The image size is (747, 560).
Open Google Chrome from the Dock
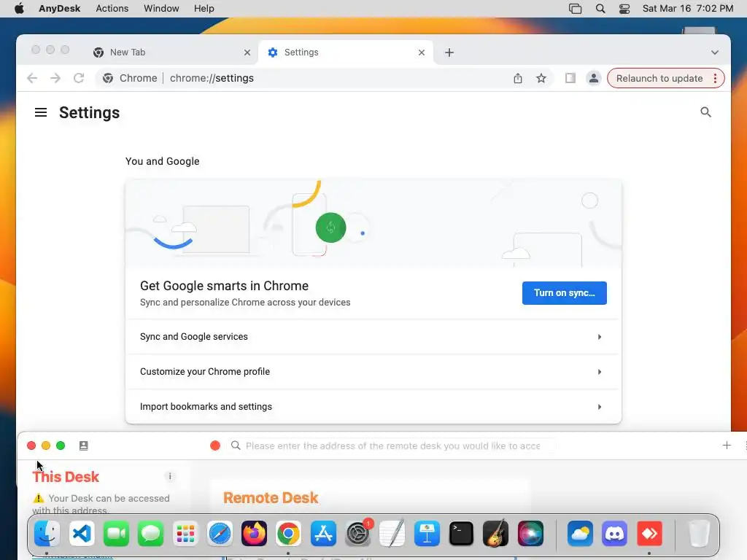[288, 533]
